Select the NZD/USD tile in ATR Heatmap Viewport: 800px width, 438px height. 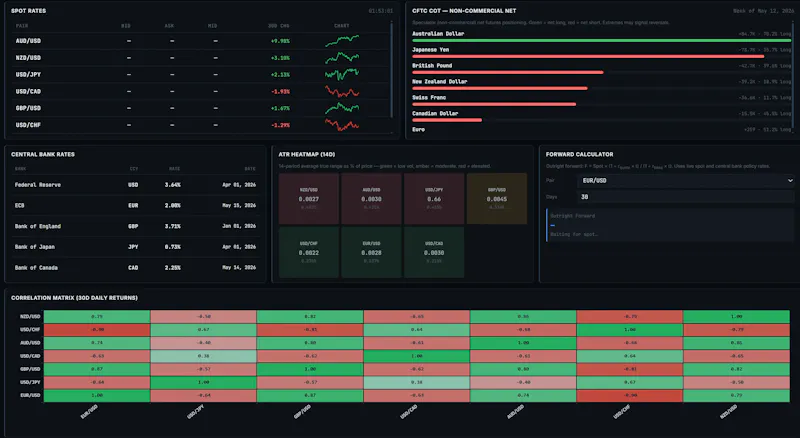point(309,199)
